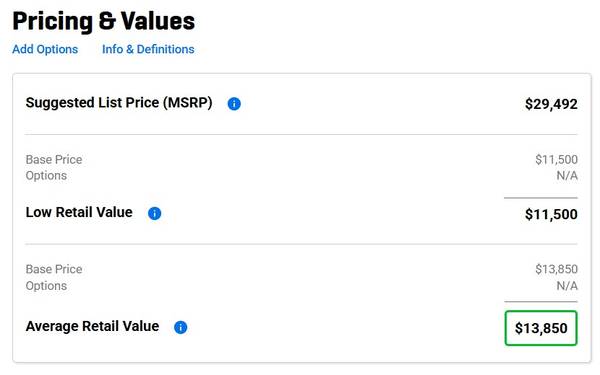Screen dimensions: 600x375
Task: Open the Low Retail Value info icon
Action: tap(154, 214)
